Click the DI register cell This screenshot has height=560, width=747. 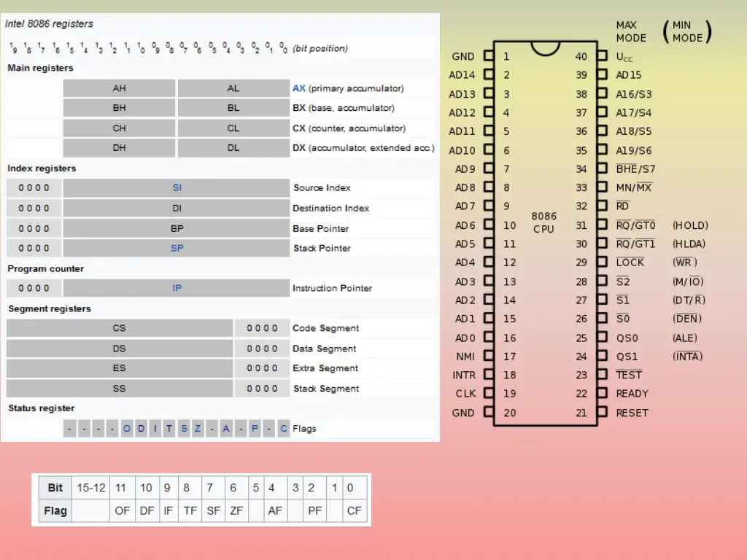tap(177, 208)
